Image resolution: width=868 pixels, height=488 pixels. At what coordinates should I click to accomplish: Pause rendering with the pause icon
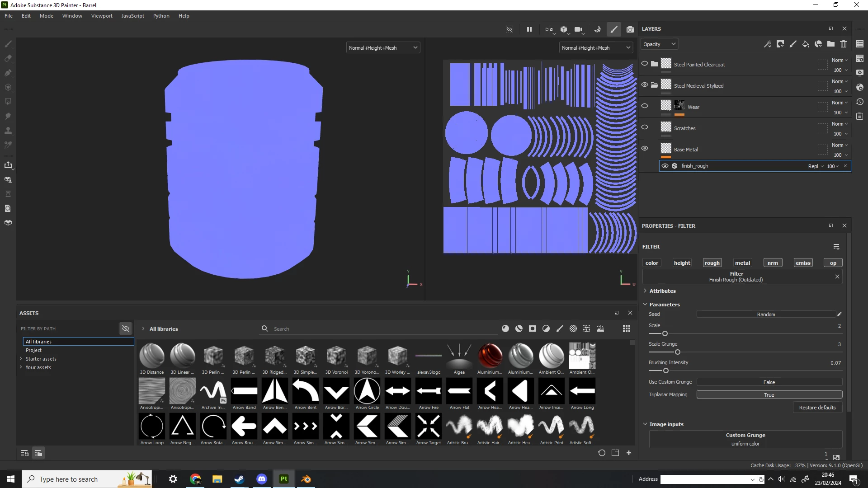click(x=529, y=29)
